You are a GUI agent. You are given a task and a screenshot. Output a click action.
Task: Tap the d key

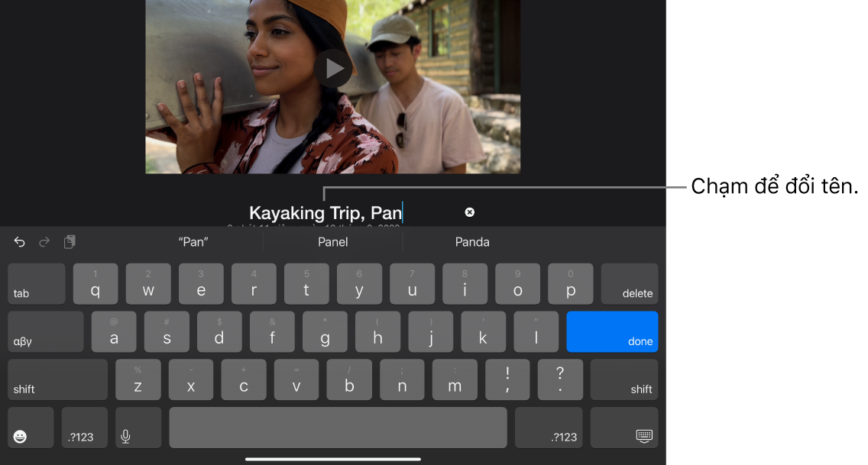(219, 331)
